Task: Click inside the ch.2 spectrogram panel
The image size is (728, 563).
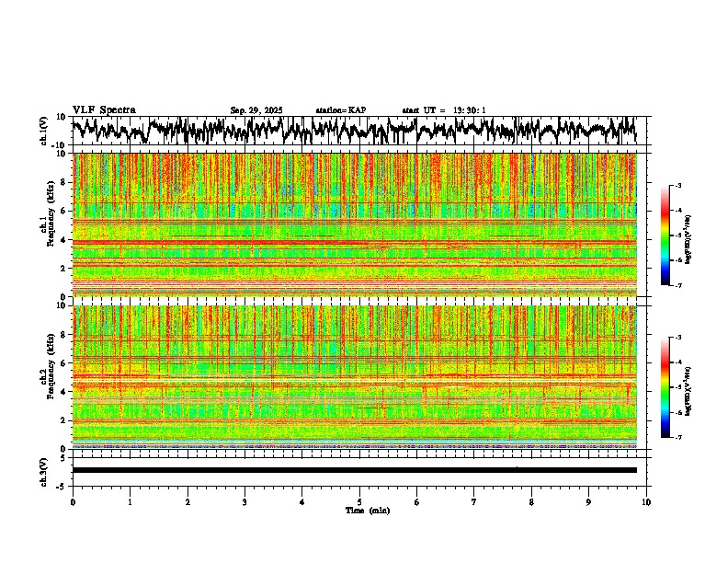Action: (x=354, y=377)
